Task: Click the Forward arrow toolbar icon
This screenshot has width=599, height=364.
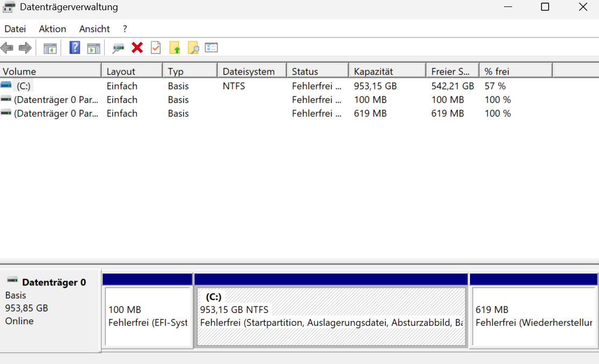Action: pos(25,48)
